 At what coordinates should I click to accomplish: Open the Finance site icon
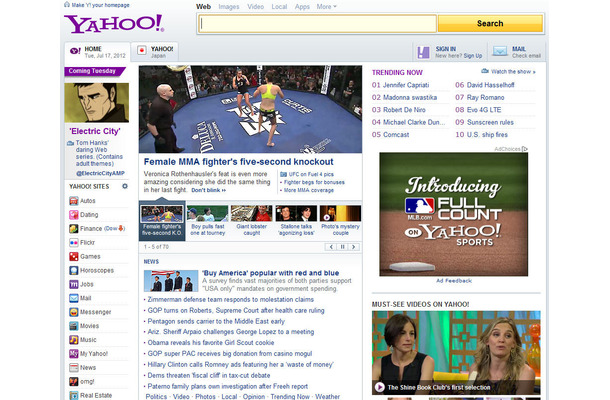pos(74,229)
